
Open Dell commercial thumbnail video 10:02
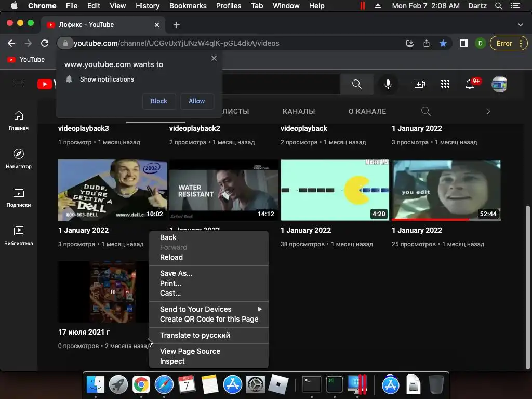tap(112, 190)
